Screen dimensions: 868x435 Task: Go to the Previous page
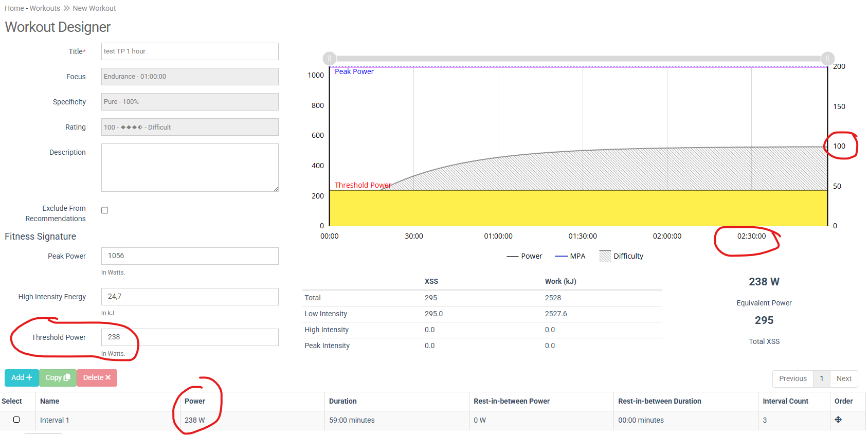point(792,378)
